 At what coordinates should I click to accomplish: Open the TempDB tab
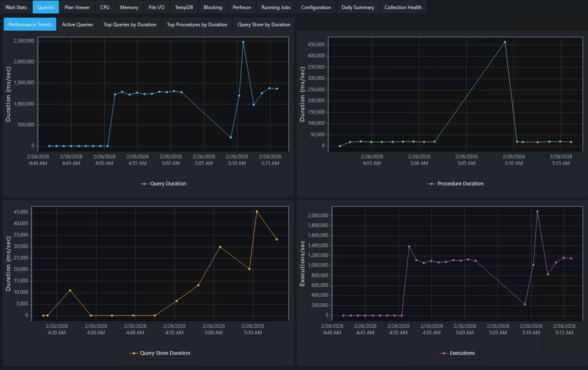coord(184,7)
